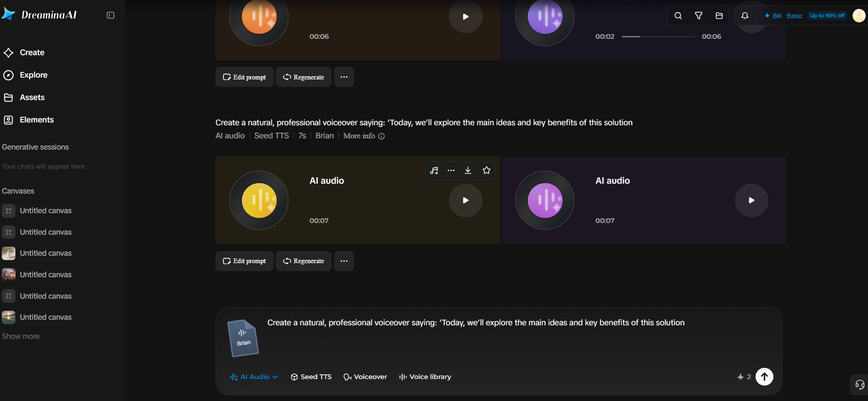The height and width of the screenshot is (401, 868).
Task: Click the music note icon on the yellow audio card
Action: point(434,171)
